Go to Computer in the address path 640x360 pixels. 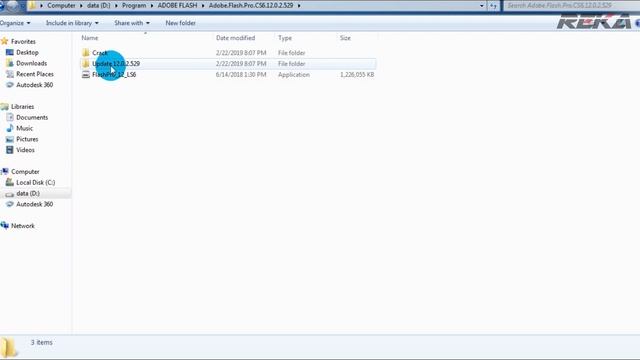[61, 6]
